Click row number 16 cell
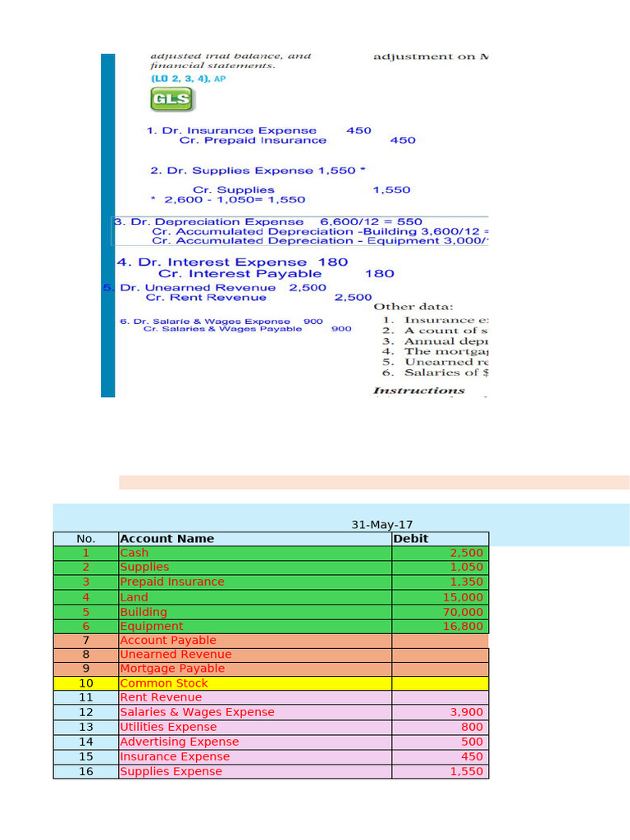Viewport: 630px width, 840px height. [x=85, y=771]
